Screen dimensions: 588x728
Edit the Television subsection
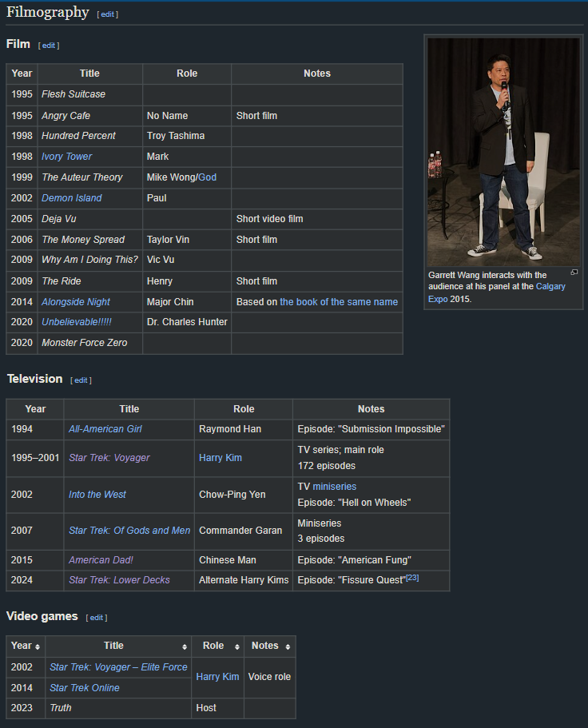[x=81, y=380]
